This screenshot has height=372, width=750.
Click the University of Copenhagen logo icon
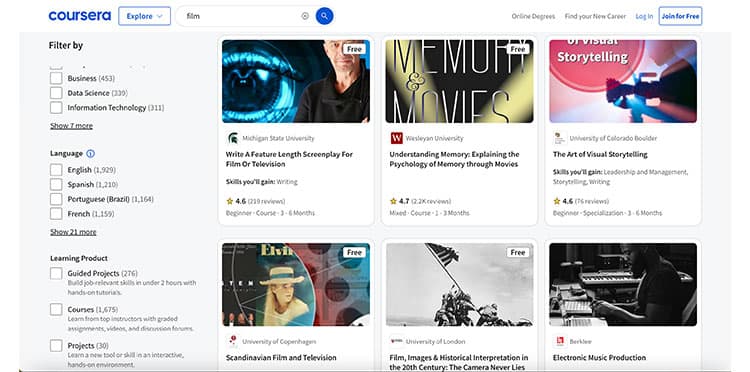(x=233, y=341)
